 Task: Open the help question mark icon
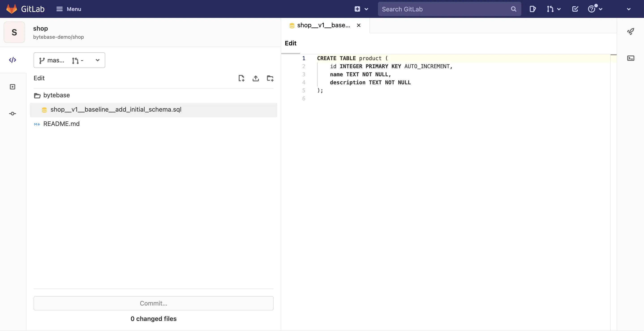(x=592, y=9)
